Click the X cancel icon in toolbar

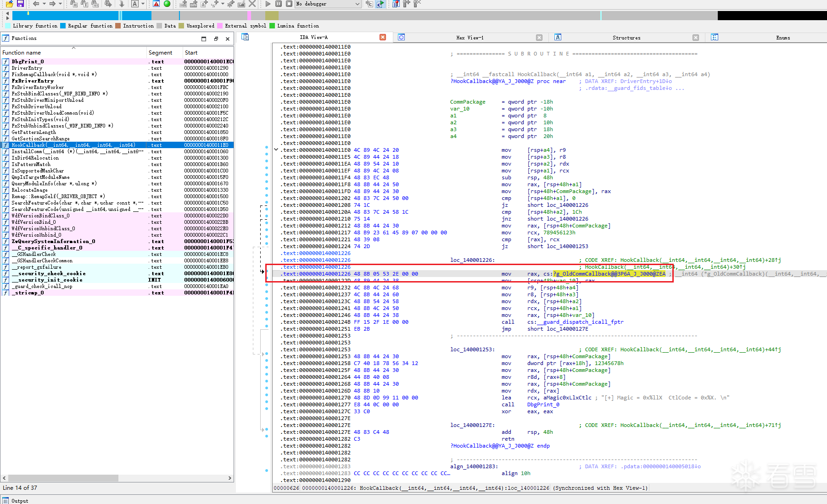pos(252,4)
